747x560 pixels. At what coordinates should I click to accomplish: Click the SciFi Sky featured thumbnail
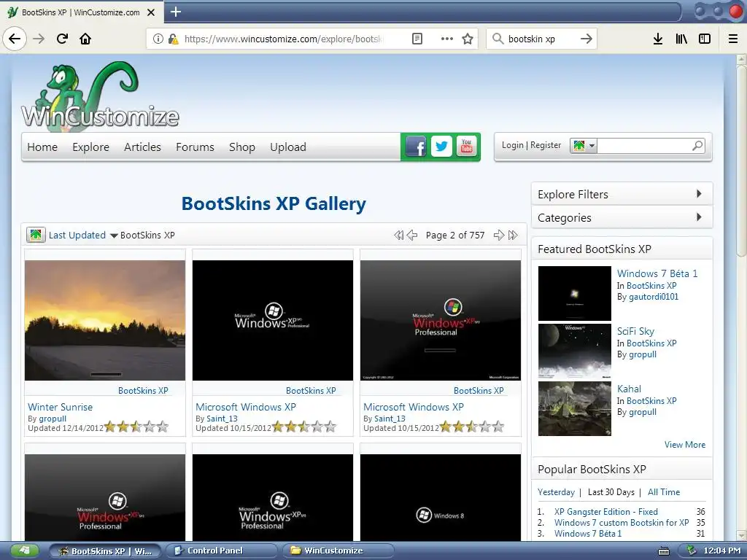point(575,351)
